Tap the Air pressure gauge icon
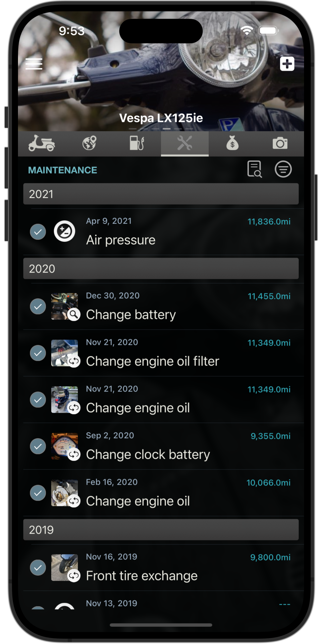 click(x=65, y=231)
